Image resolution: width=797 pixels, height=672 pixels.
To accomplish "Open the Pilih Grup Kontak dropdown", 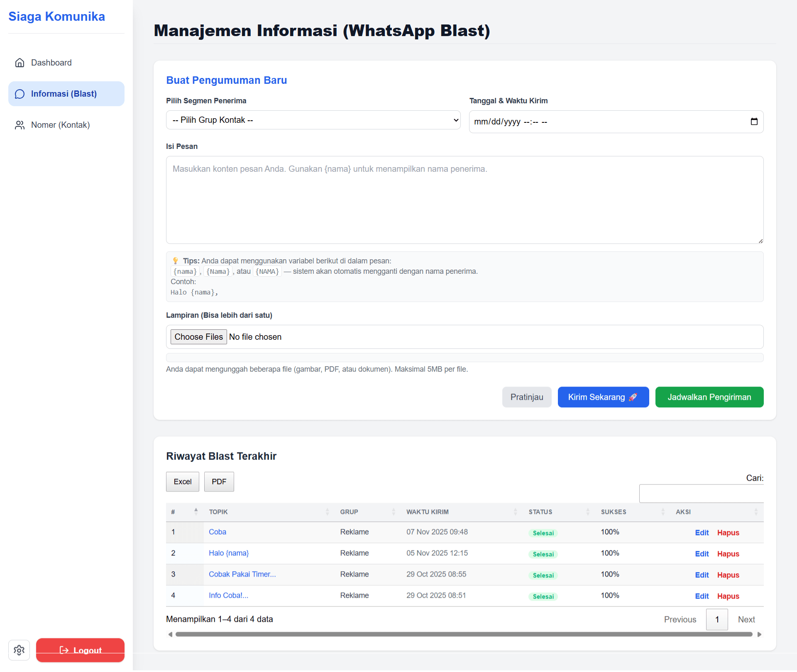I will click(313, 120).
